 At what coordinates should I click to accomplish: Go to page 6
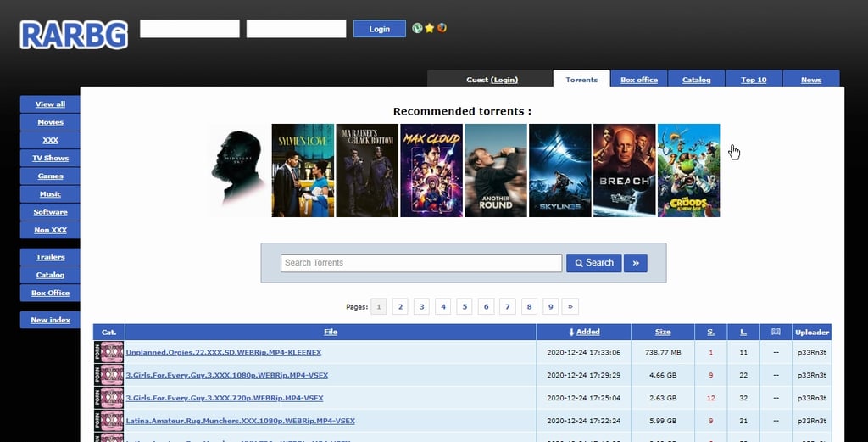point(486,306)
